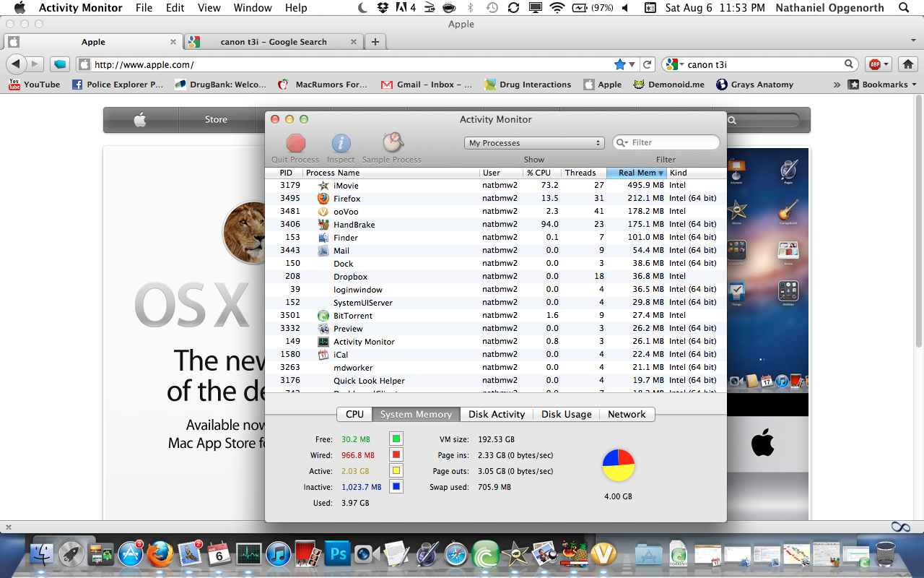Select the mdworker process row
The image size is (924, 578).
[x=496, y=368]
